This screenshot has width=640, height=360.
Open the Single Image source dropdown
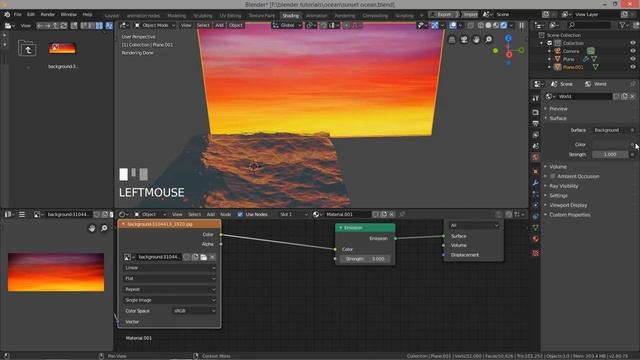[x=169, y=300]
